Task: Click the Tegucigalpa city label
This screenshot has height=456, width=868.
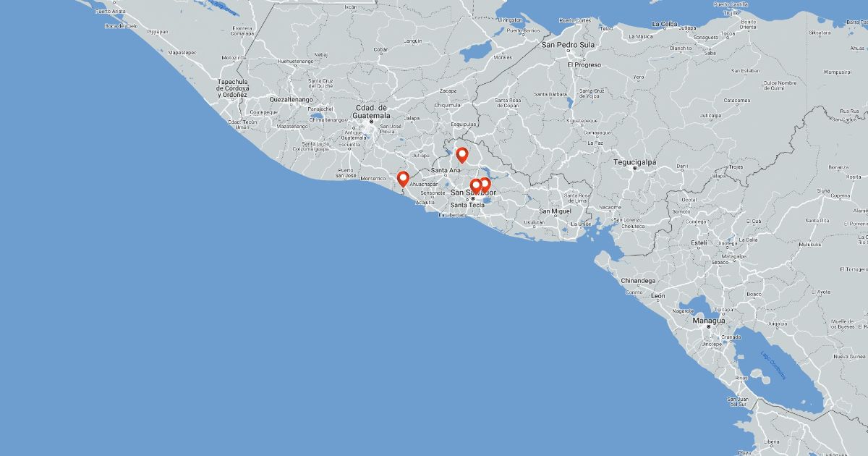Action: (x=634, y=162)
